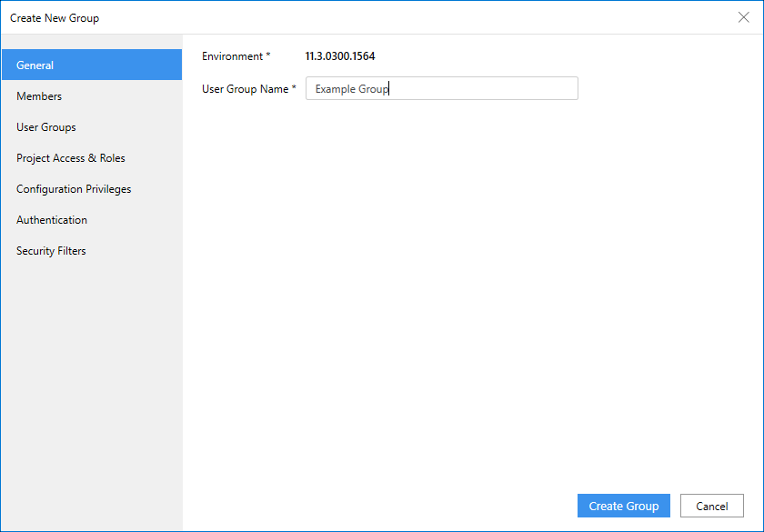
Task: Cancel the new group dialog
Action: pyautogui.click(x=711, y=506)
